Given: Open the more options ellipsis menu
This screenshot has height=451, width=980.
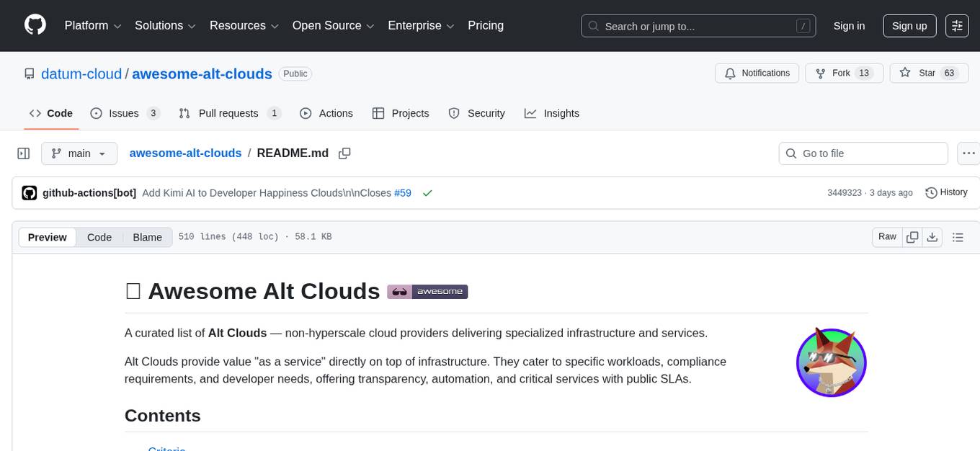Looking at the screenshot, I should point(968,153).
